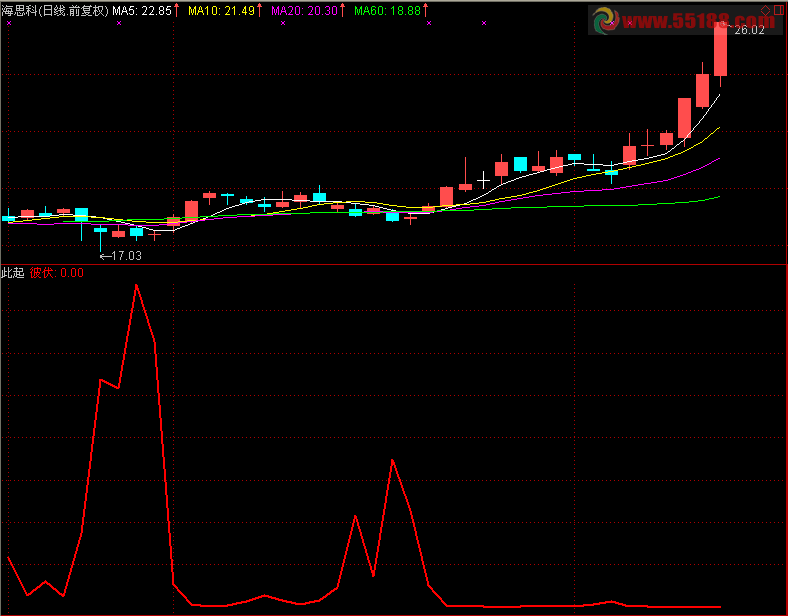
Task: Click the swirl logo in the watermark
Action: pos(605,20)
